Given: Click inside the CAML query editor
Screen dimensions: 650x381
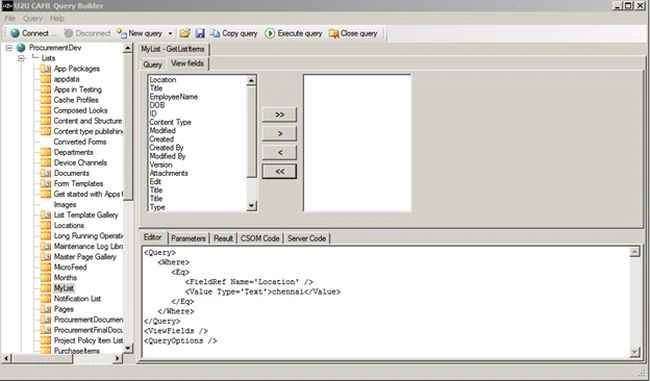Looking at the screenshot, I should click(386, 302).
